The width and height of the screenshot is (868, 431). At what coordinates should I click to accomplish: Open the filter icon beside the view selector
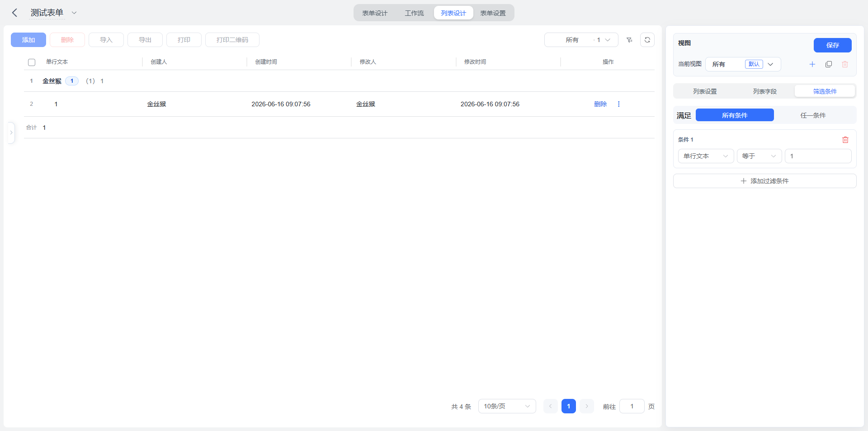coord(629,40)
